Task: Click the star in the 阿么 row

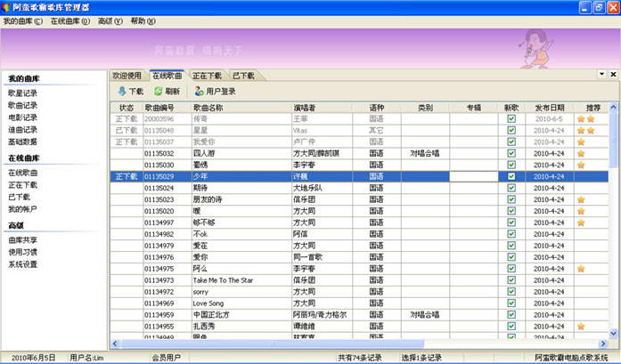Action: click(580, 269)
